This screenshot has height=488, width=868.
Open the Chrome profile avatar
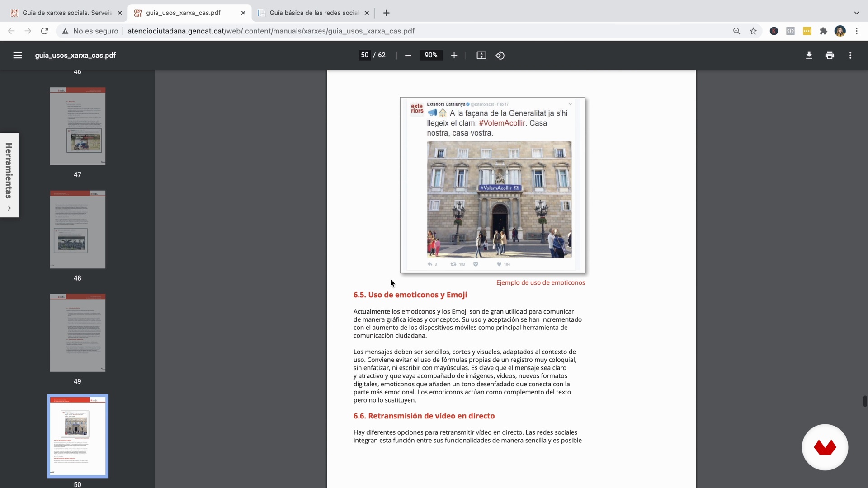click(x=840, y=31)
